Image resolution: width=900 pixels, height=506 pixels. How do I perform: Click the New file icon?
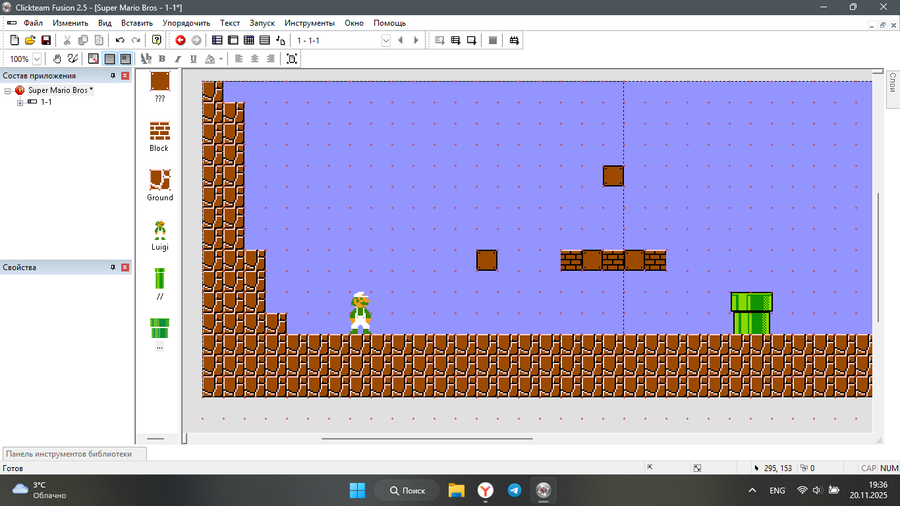coord(14,40)
